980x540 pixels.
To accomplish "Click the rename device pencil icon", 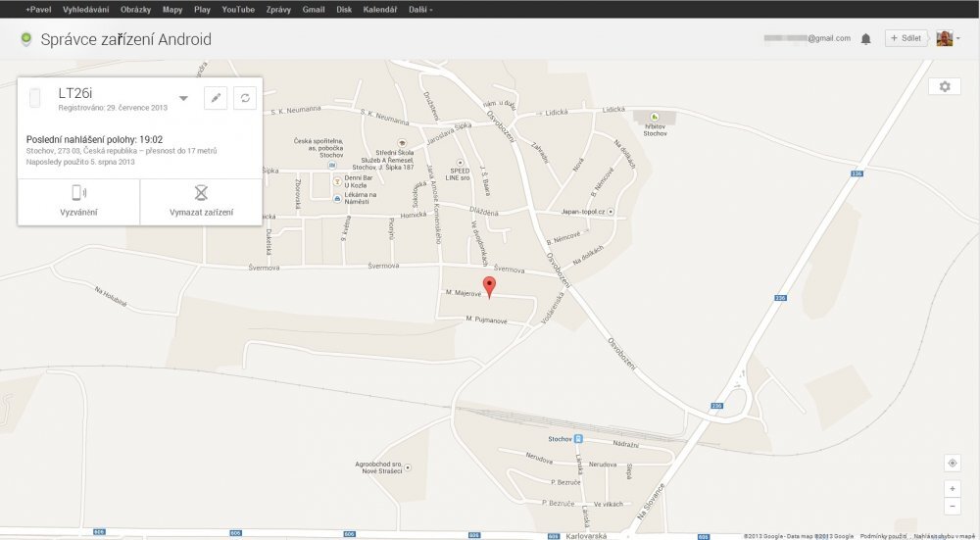I will 216,98.
